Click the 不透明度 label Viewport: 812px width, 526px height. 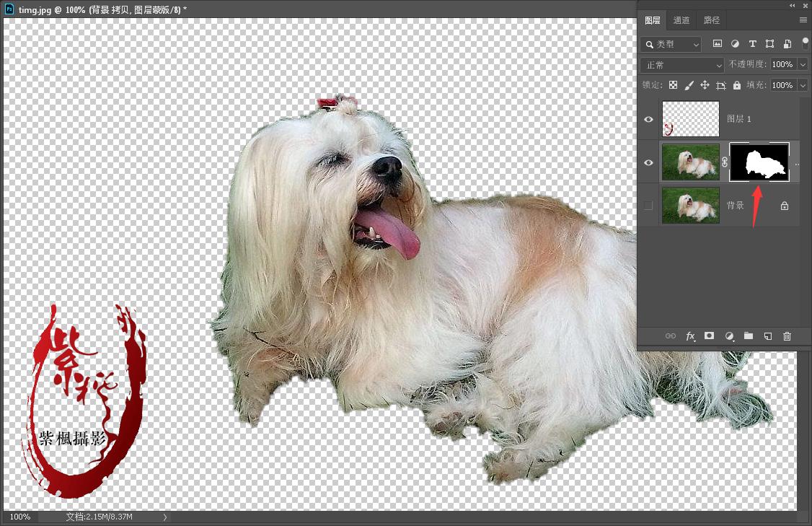tap(748, 64)
